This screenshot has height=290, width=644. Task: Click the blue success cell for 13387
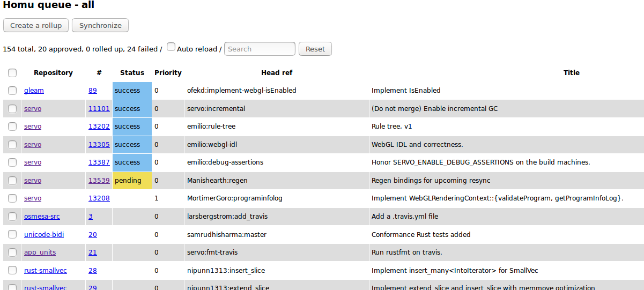[132, 162]
